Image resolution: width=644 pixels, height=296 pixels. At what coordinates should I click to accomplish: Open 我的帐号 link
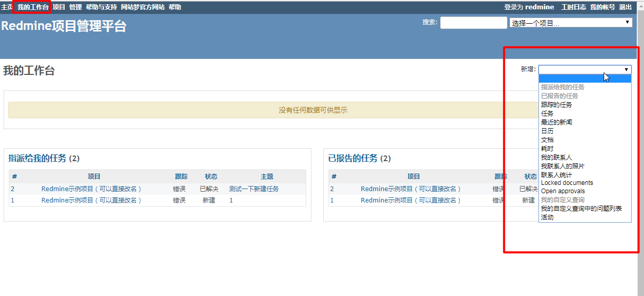coord(603,7)
